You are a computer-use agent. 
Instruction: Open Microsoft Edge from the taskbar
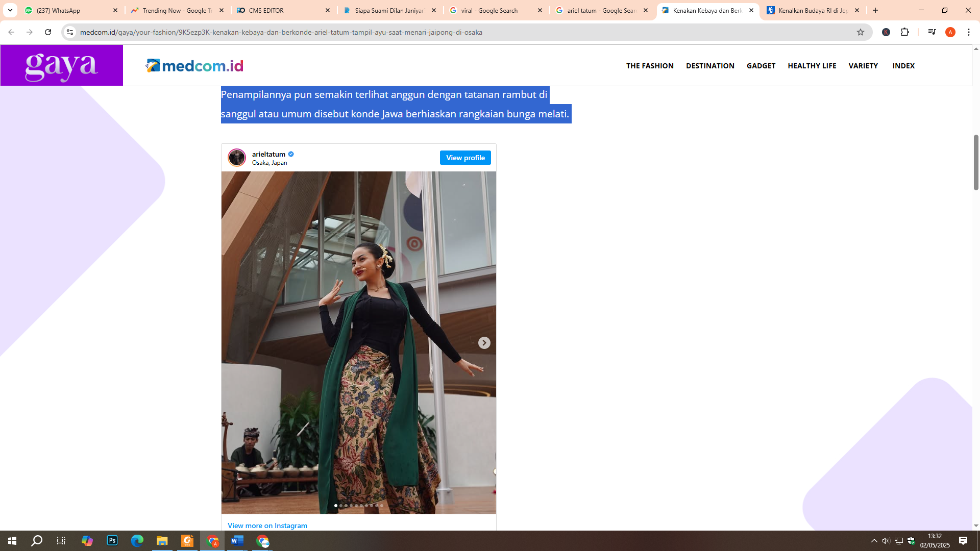pyautogui.click(x=137, y=541)
